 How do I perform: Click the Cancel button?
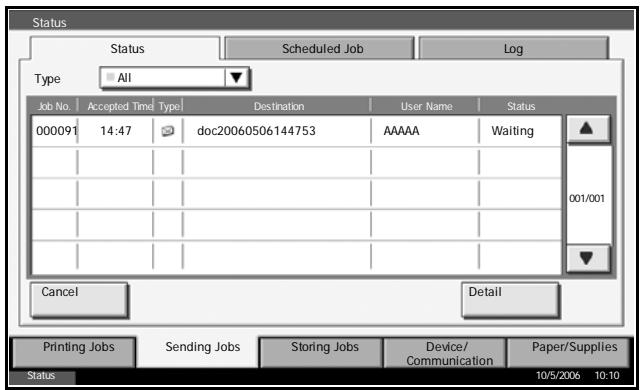click(79, 300)
